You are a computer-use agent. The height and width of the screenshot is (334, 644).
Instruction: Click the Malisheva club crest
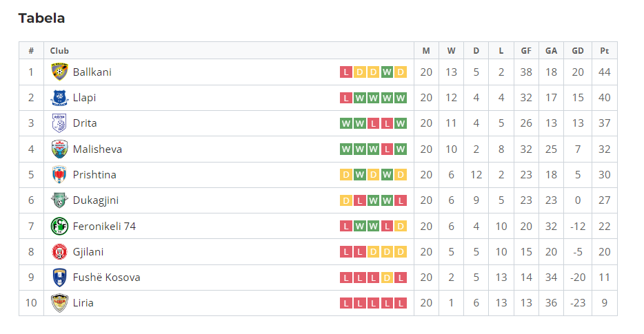(x=60, y=149)
